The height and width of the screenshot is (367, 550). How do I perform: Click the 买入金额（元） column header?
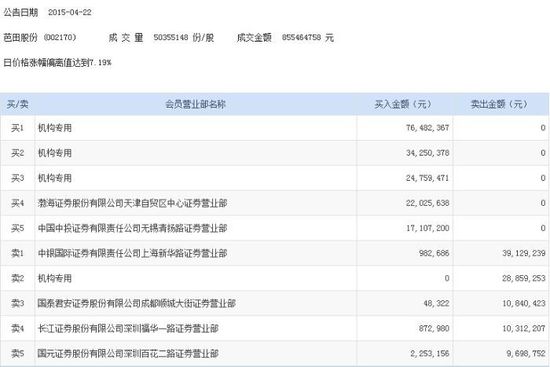pos(403,104)
